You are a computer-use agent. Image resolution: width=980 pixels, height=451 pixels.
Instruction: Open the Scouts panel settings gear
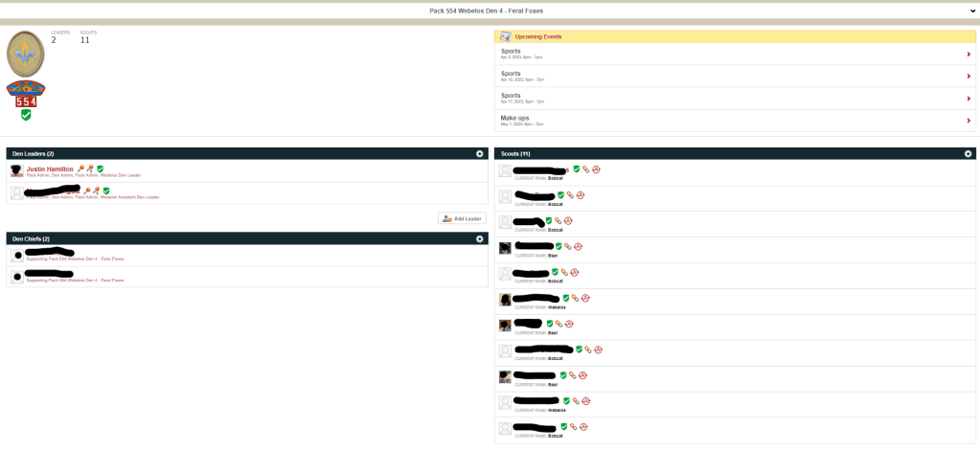(x=968, y=153)
